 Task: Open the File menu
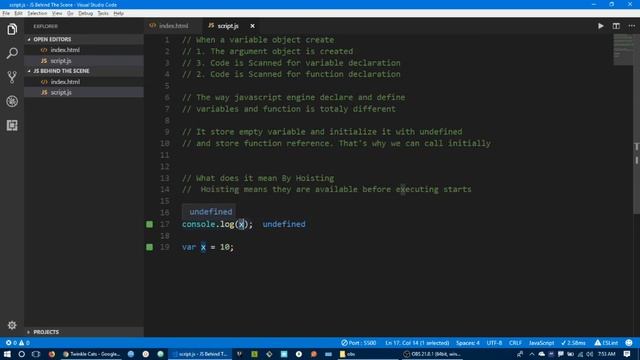coord(6,13)
